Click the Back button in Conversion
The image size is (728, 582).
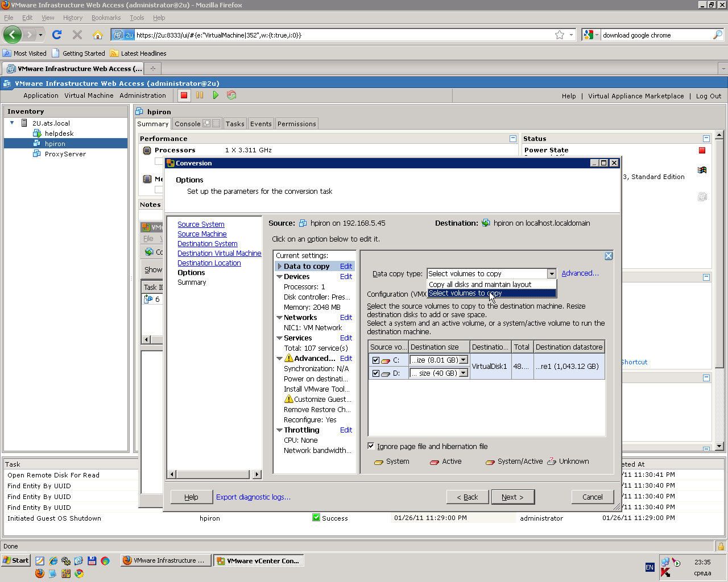coord(467,497)
